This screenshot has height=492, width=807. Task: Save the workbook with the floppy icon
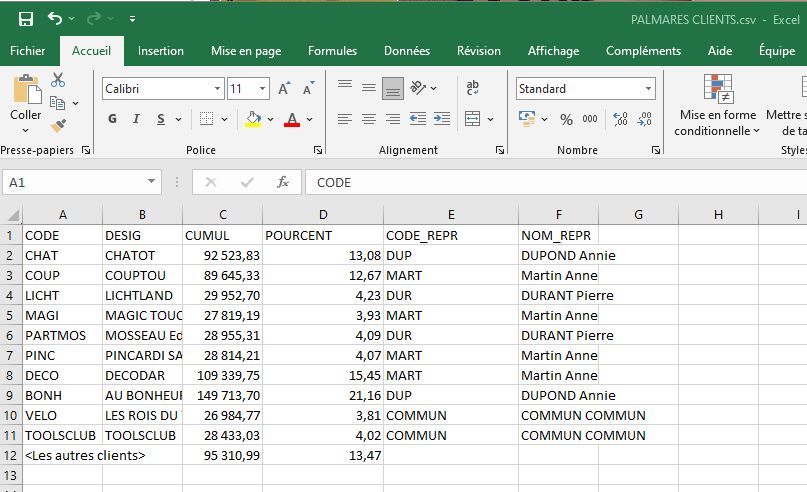coord(25,19)
